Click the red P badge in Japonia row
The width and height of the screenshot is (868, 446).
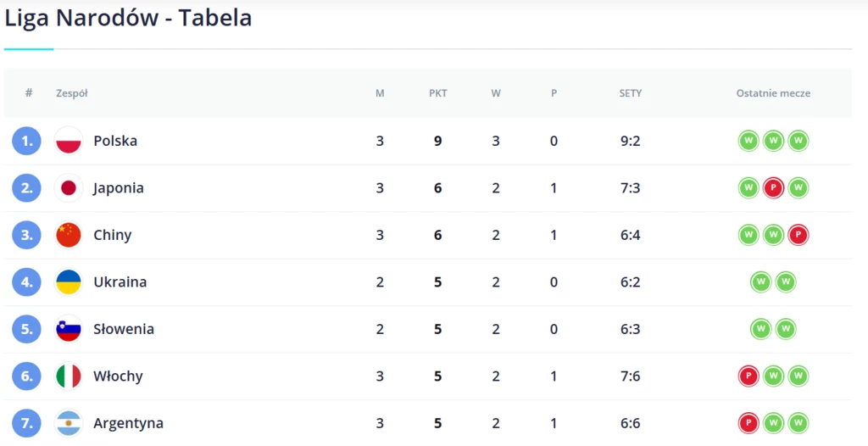coord(773,188)
